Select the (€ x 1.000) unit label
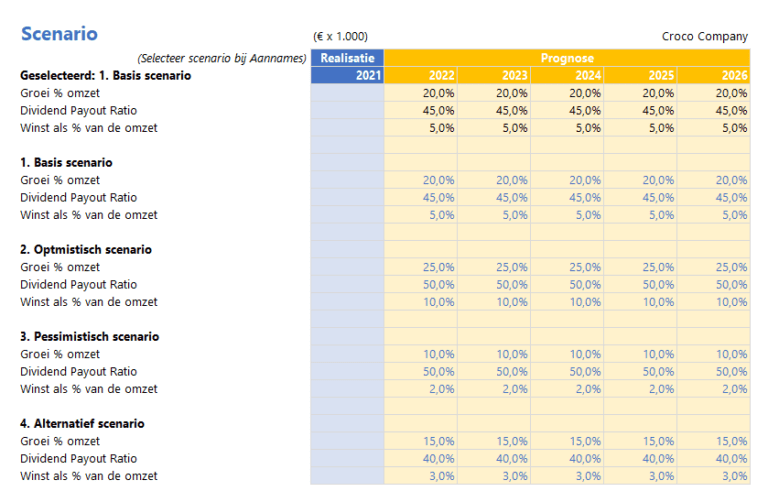 [x=338, y=37]
